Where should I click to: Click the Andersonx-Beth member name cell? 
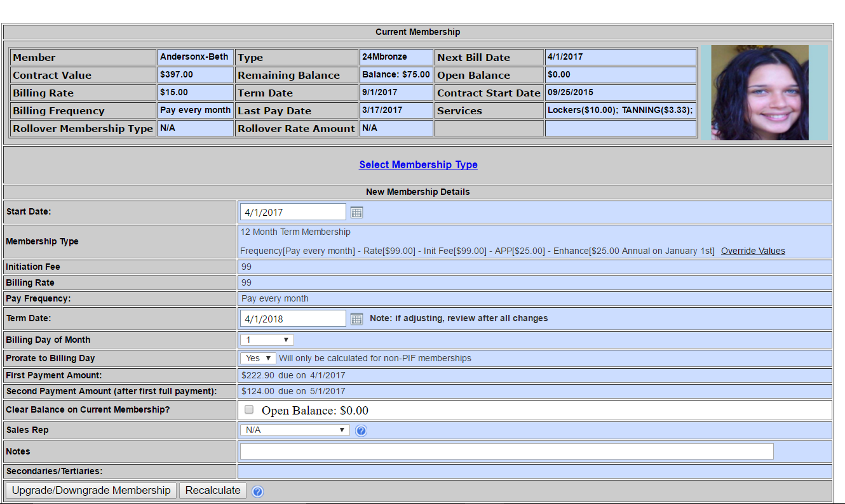click(x=194, y=56)
